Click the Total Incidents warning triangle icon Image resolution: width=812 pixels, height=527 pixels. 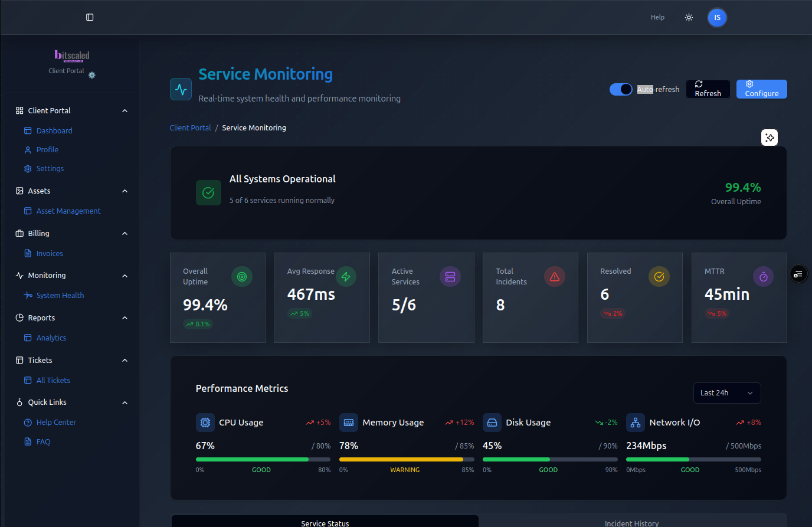coord(555,276)
